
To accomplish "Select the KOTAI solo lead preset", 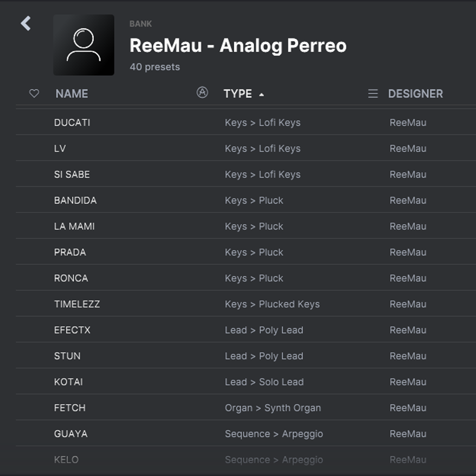I will point(68,382).
